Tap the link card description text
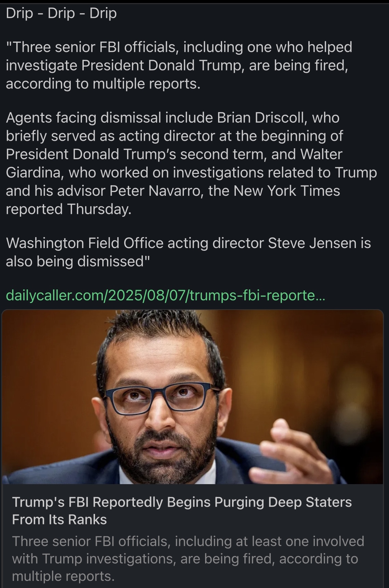Image resolution: width=389 pixels, height=588 pixels. click(x=188, y=559)
